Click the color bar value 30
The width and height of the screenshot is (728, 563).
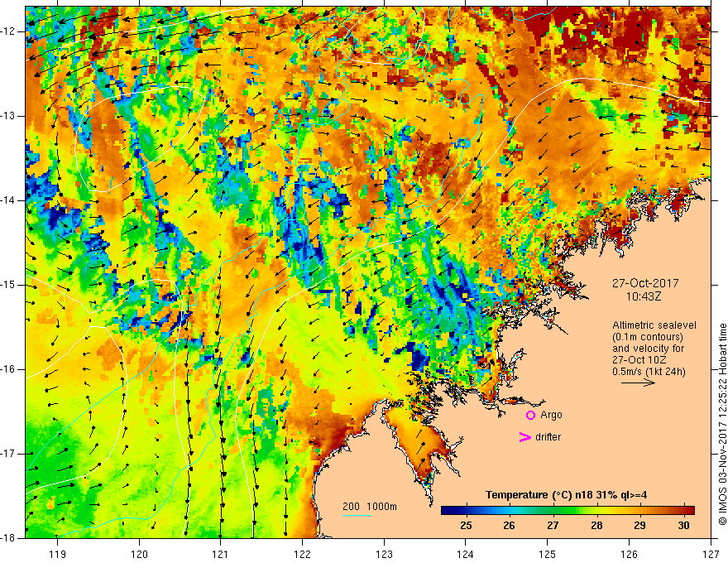point(683,525)
